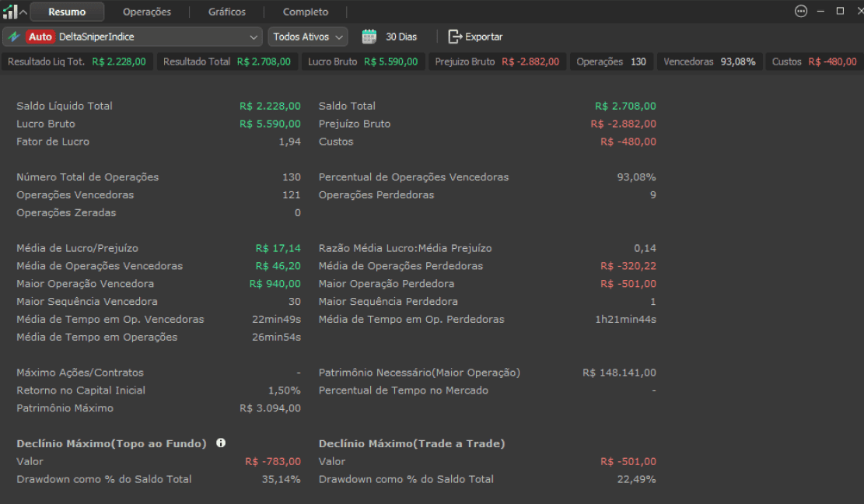
Task: Click the Resultado Liq Tot. summary chip
Action: click(x=77, y=61)
